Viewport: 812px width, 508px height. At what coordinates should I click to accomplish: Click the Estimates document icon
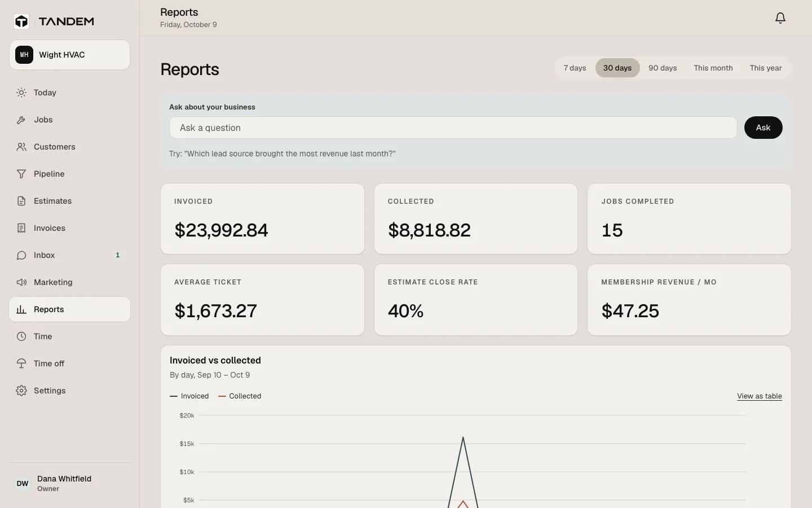21,201
